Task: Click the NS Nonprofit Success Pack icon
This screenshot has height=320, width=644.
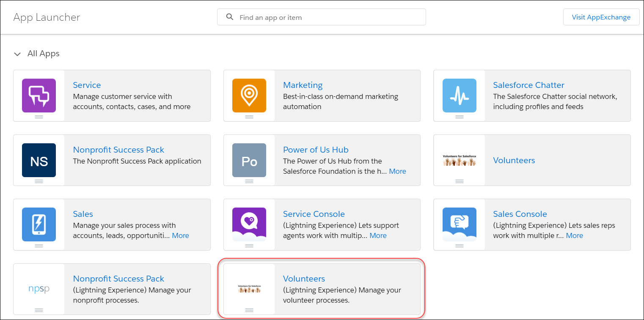Action: click(x=39, y=160)
